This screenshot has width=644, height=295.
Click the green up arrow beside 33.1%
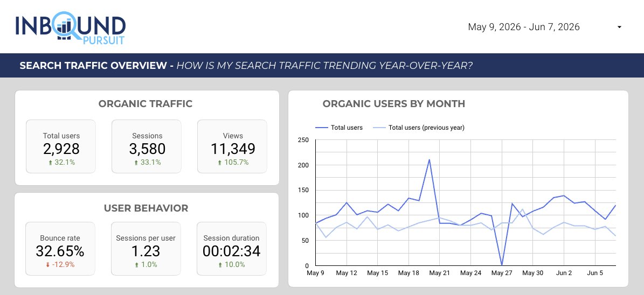pyautogui.click(x=136, y=163)
